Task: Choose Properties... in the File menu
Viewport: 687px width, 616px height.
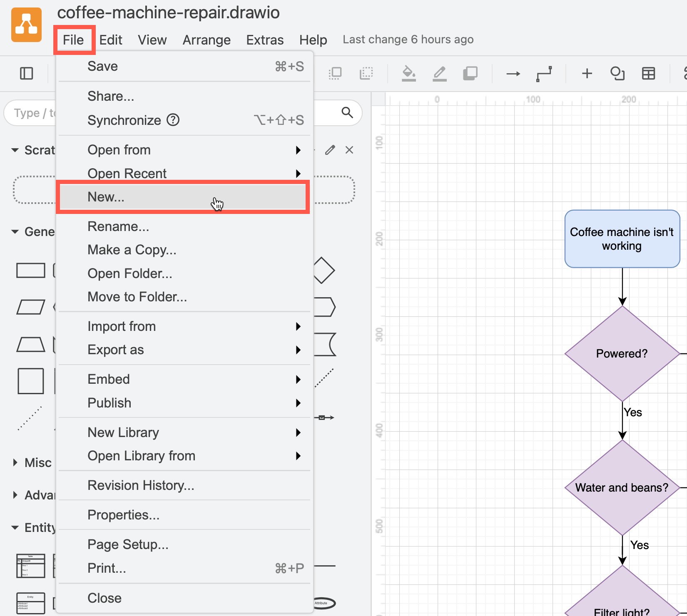Action: (184, 515)
